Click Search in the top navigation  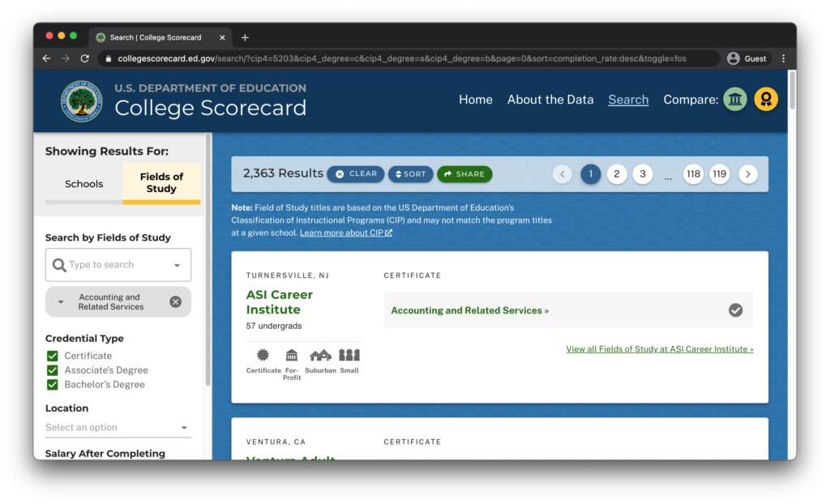[628, 100]
